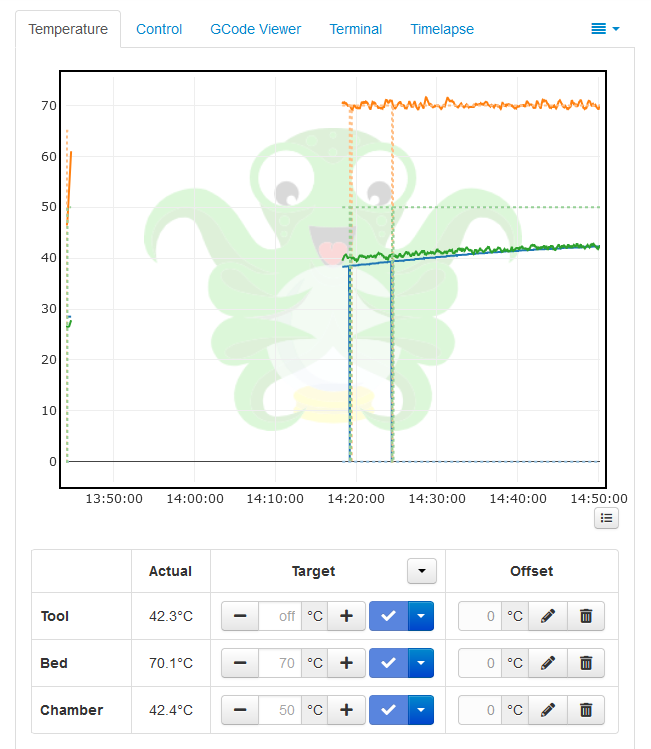Image resolution: width=651 pixels, height=749 pixels.
Task: Open the Timelapse tab
Action: (442, 29)
